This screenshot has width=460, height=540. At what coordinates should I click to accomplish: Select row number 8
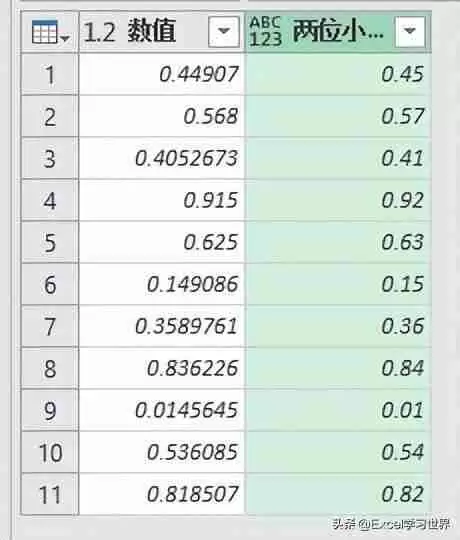tap(50, 368)
